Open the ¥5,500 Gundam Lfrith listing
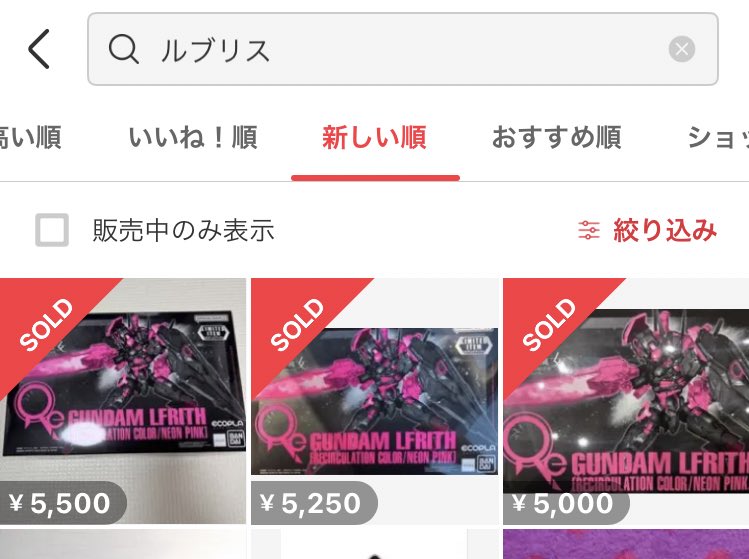The height and width of the screenshot is (559, 749). click(123, 401)
